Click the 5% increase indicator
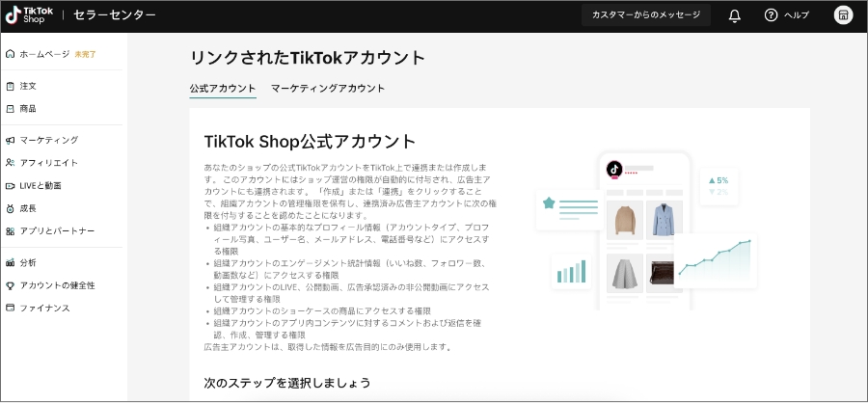 pos(718,180)
